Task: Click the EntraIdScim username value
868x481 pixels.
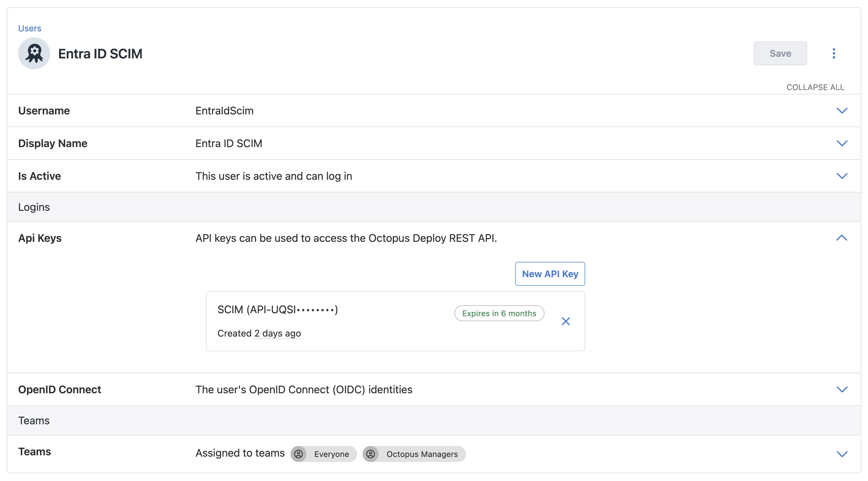Action: click(x=224, y=111)
